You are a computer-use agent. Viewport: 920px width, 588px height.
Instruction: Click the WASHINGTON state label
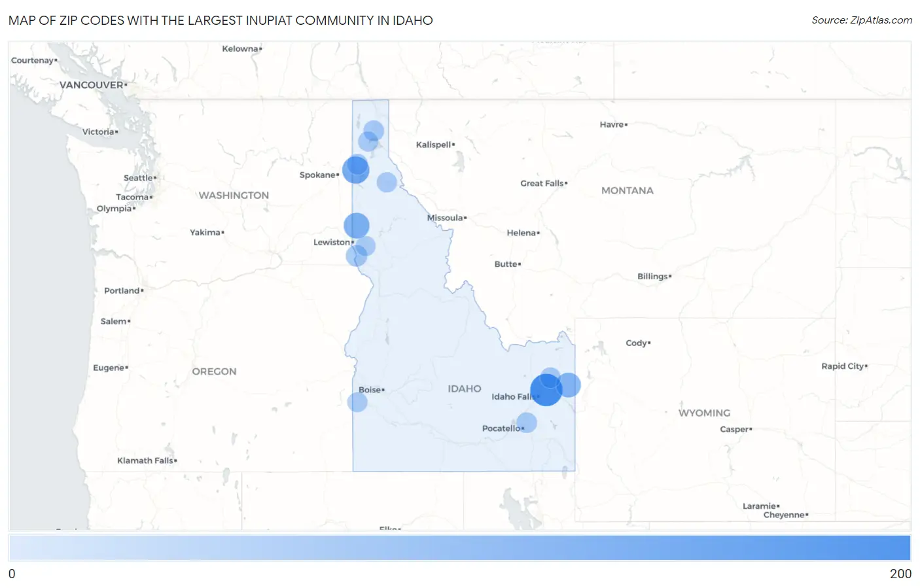pos(234,195)
